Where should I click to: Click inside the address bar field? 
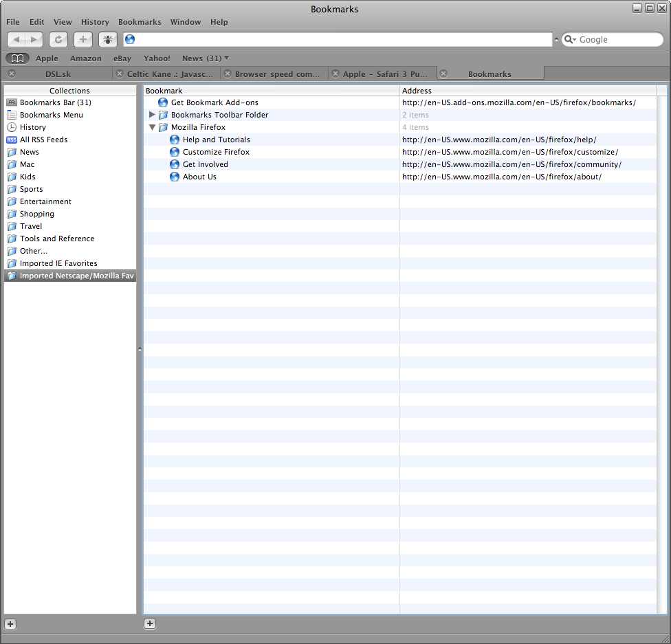pos(338,39)
